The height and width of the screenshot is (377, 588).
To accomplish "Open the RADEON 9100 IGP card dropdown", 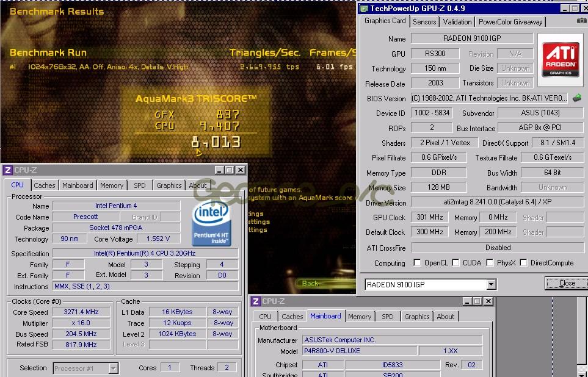I will [x=491, y=285].
